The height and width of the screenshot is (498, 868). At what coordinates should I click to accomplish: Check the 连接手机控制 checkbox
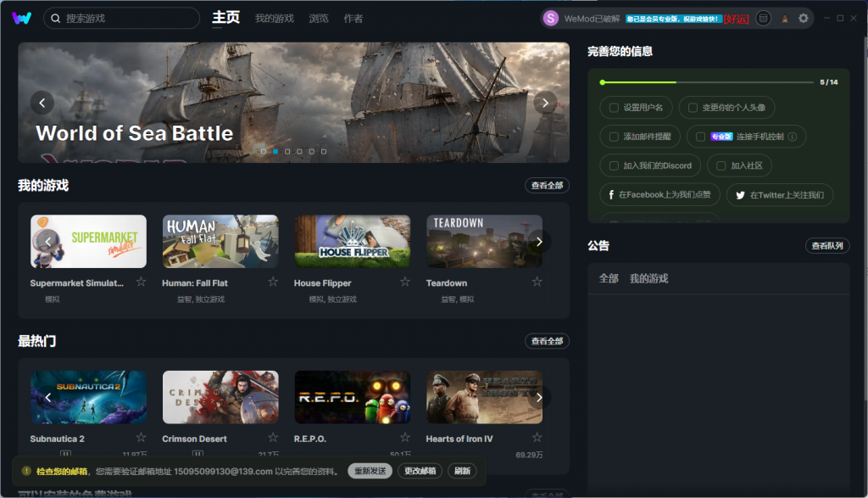tap(700, 137)
